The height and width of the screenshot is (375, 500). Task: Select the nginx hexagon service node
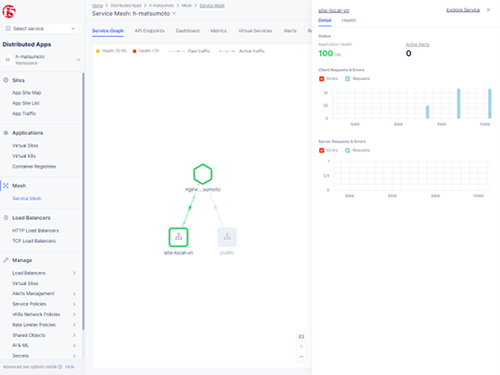coord(203,174)
